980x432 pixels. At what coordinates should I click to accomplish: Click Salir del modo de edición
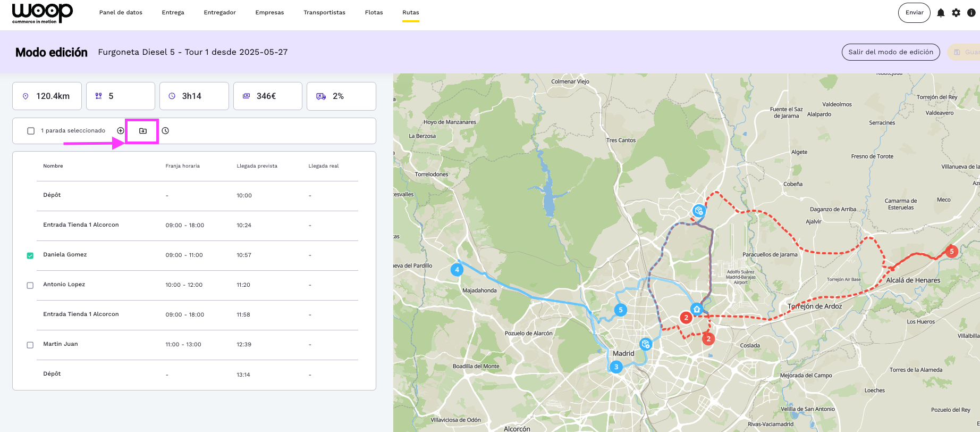[891, 52]
